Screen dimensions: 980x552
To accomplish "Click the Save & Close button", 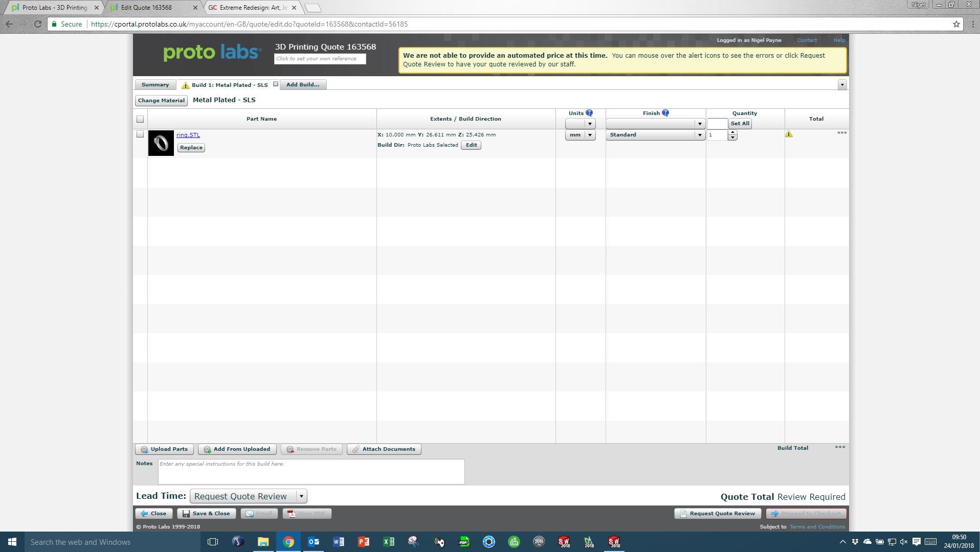I will [206, 514].
